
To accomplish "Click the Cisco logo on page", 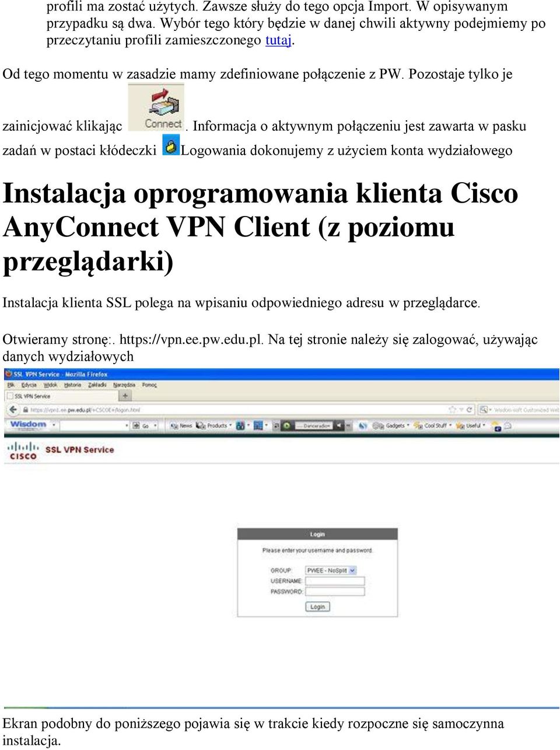I will coord(22,450).
